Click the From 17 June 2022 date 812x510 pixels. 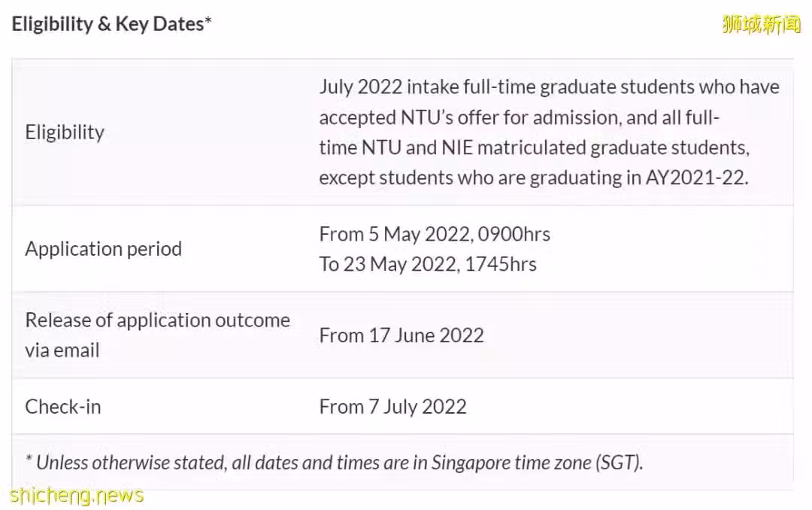[x=401, y=335]
